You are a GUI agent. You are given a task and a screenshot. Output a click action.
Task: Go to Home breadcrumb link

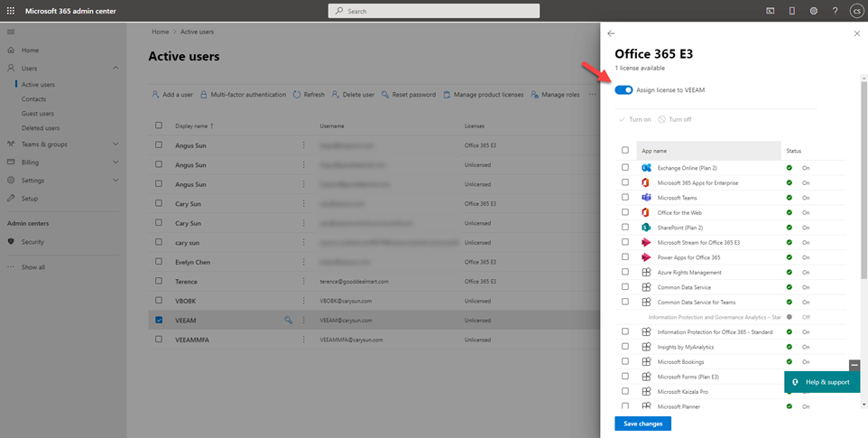(161, 33)
